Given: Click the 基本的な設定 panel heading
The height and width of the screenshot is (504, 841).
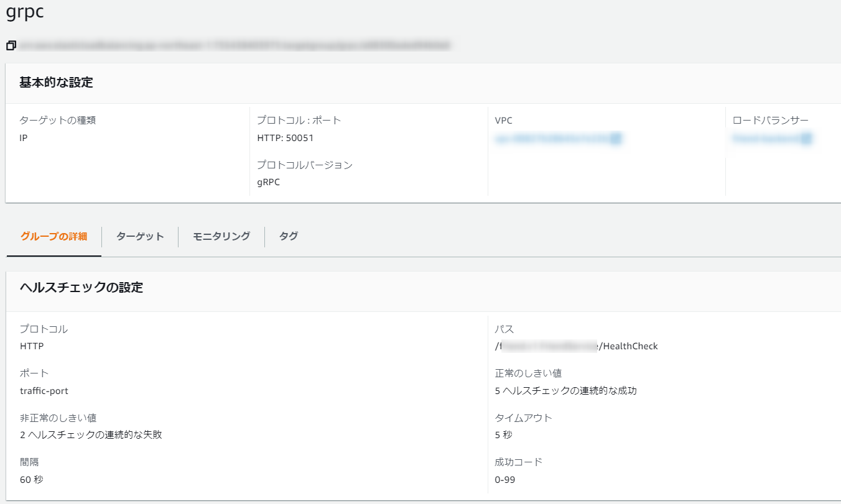Looking at the screenshot, I should (57, 81).
